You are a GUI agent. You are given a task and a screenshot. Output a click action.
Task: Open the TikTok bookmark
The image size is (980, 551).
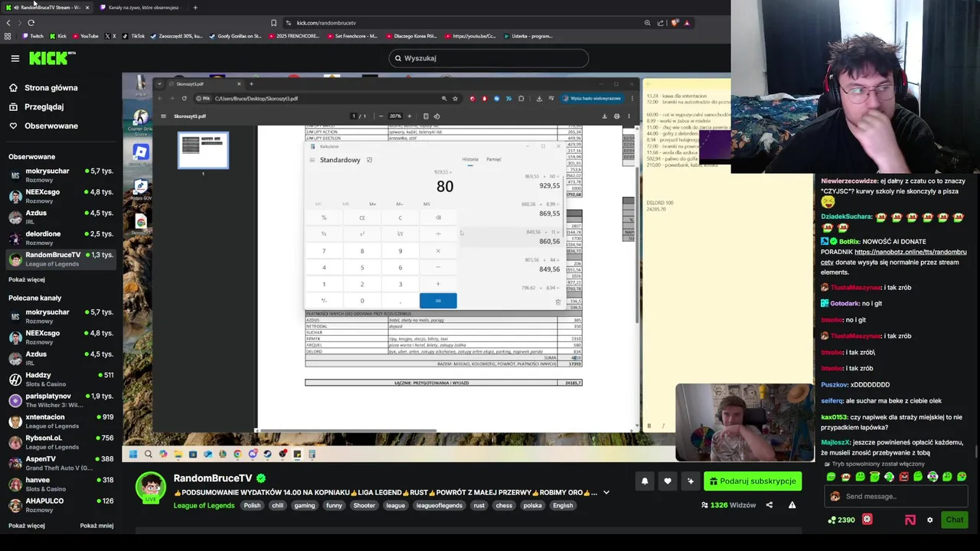pyautogui.click(x=134, y=36)
